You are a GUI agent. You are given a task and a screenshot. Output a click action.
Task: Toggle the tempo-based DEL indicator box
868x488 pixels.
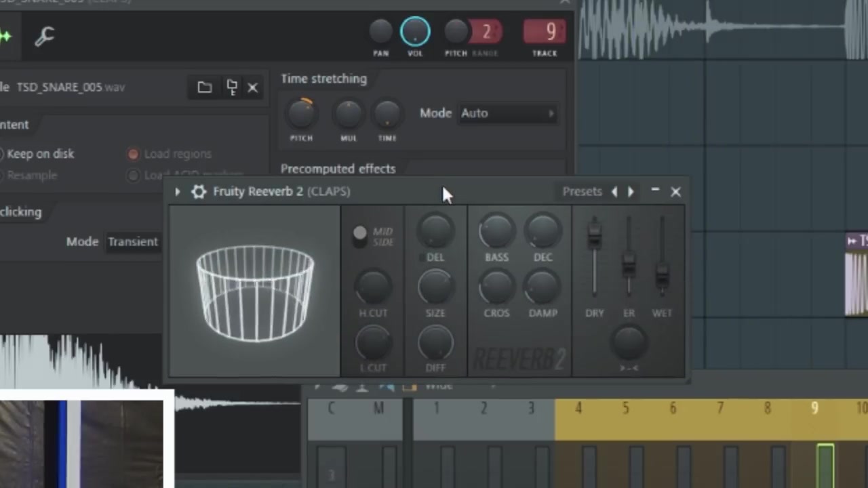click(x=422, y=258)
